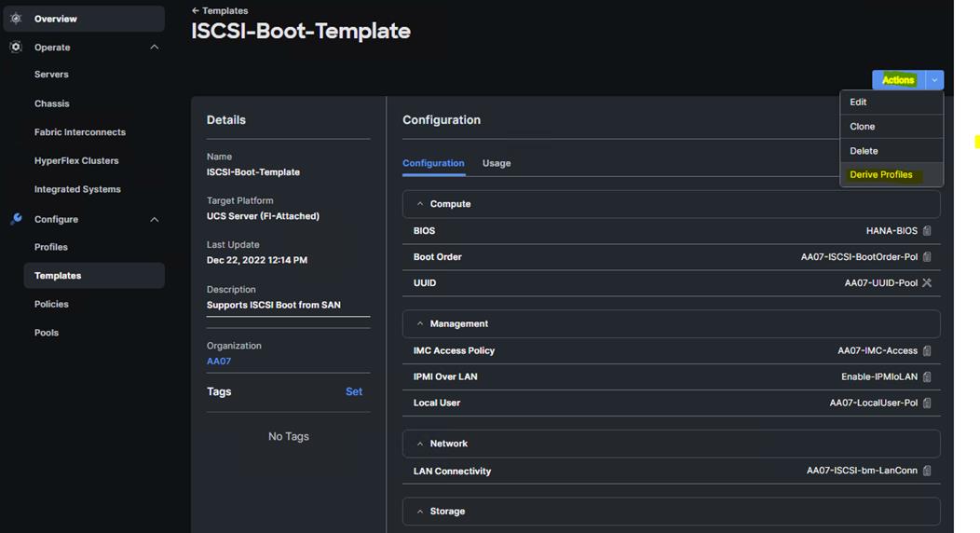This screenshot has height=533, width=980.
Task: Click the HANA-BIOS policy value
Action: coord(892,230)
